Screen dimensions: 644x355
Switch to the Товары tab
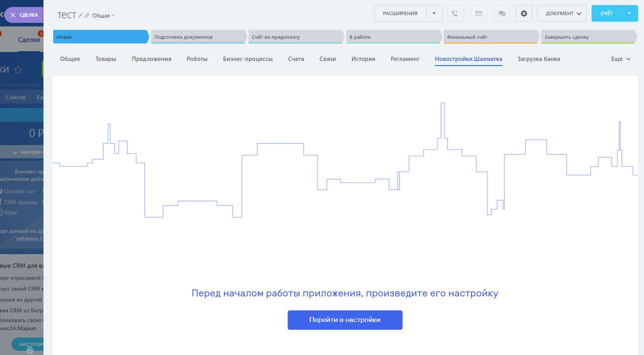pos(106,59)
